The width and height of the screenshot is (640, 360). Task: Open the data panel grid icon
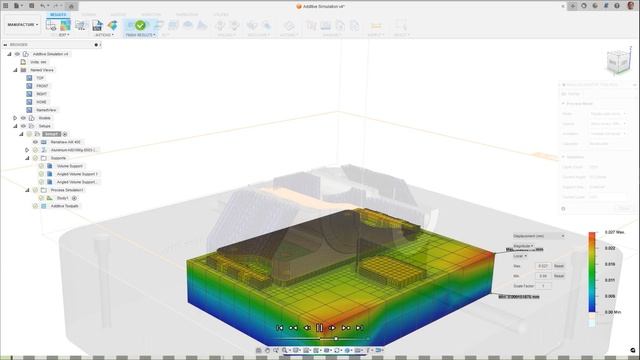6,6
